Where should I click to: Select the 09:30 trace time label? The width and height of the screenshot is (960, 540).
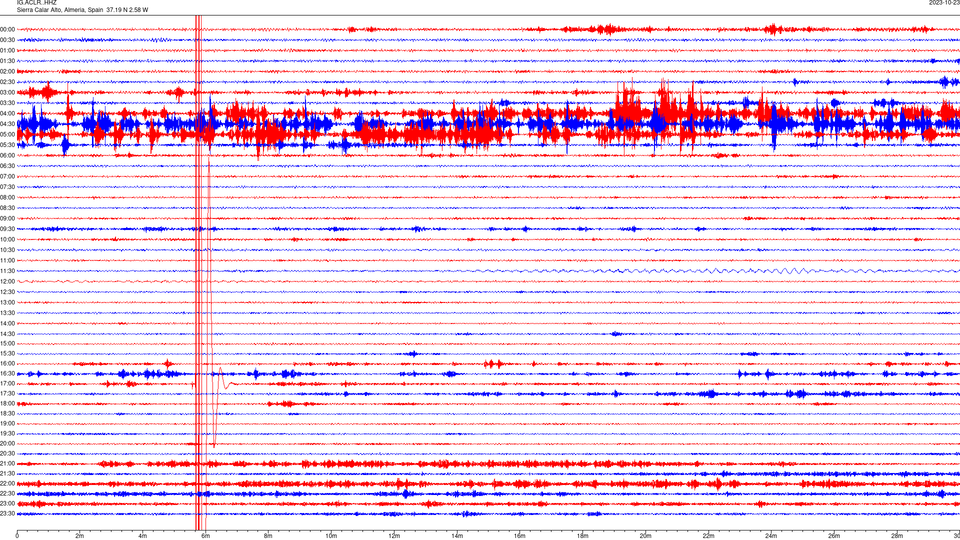tap(7, 229)
